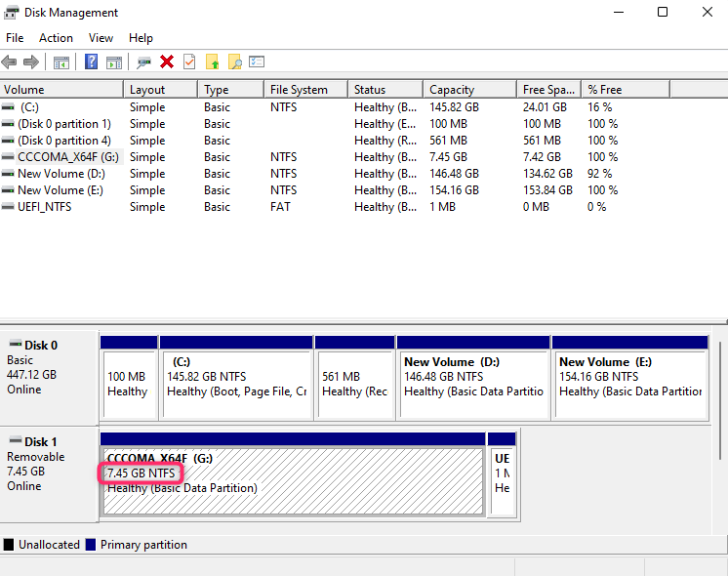
Task: Open the File menu
Action: 15,38
